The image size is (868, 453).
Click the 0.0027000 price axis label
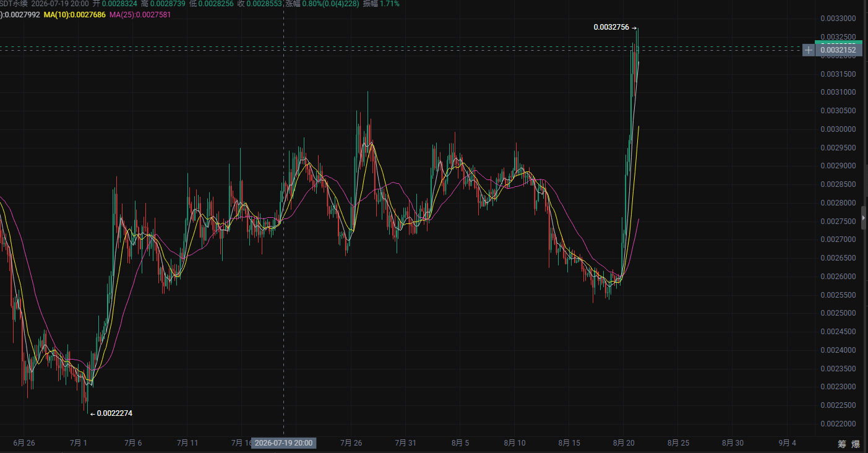coord(838,239)
